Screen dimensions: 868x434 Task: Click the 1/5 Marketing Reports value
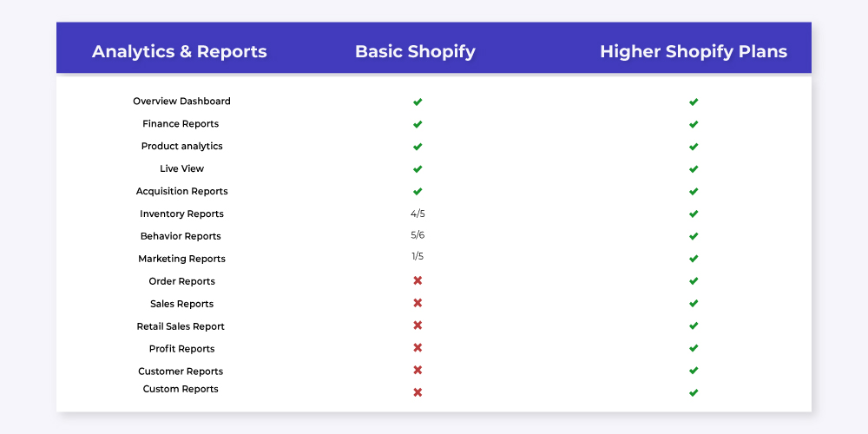coord(418,256)
